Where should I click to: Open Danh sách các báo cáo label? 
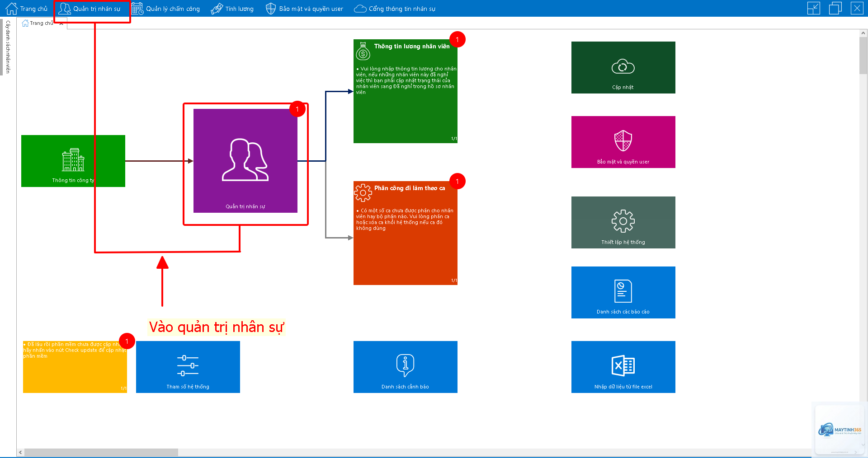click(x=623, y=312)
